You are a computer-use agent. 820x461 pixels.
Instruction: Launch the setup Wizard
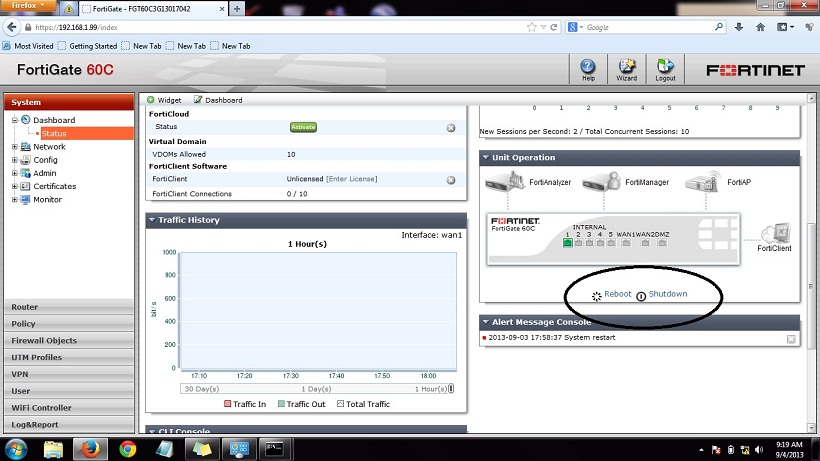pos(627,70)
